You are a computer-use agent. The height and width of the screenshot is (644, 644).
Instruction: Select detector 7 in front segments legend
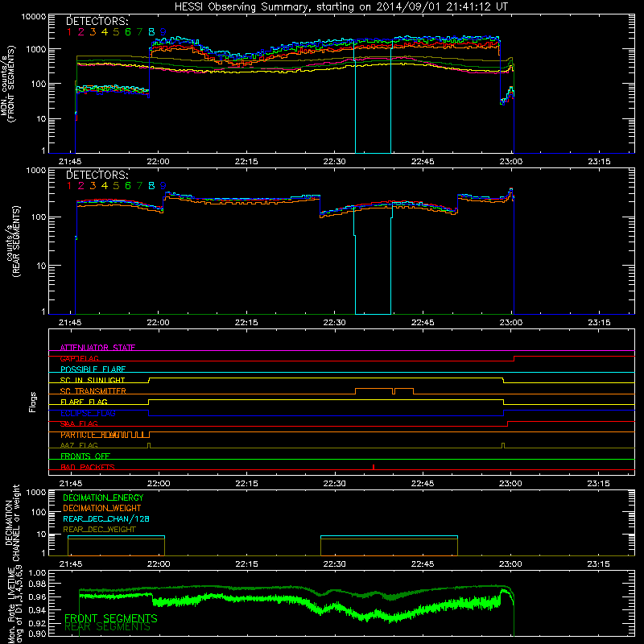139,32
